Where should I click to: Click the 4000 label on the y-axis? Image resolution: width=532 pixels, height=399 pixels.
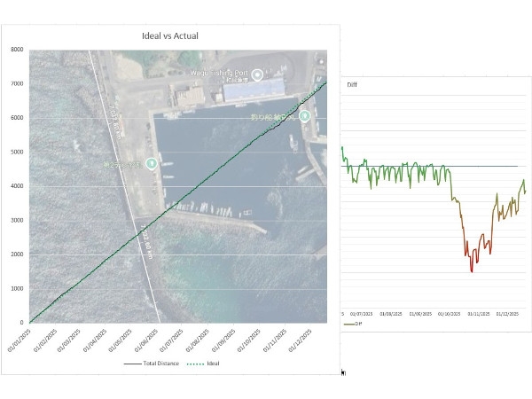[17, 186]
